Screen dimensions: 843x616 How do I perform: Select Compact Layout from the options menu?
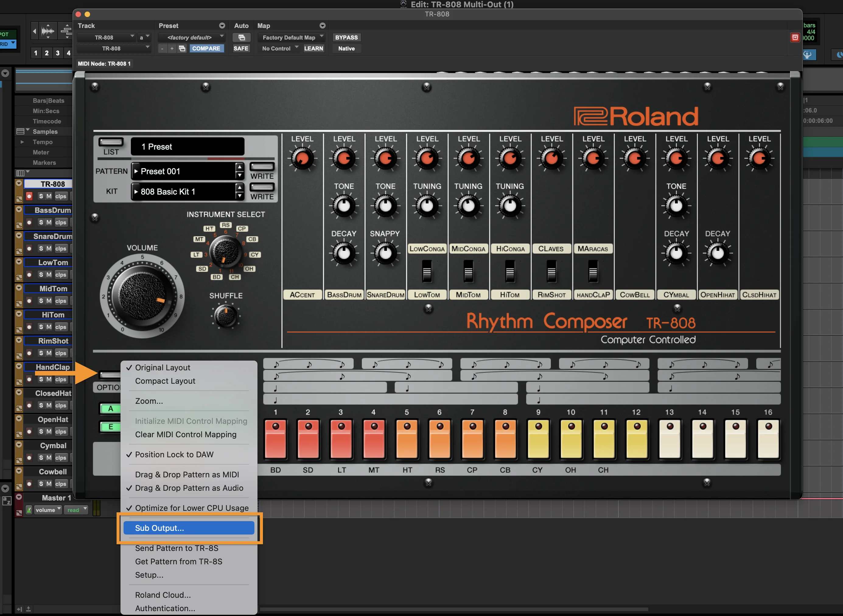(165, 381)
